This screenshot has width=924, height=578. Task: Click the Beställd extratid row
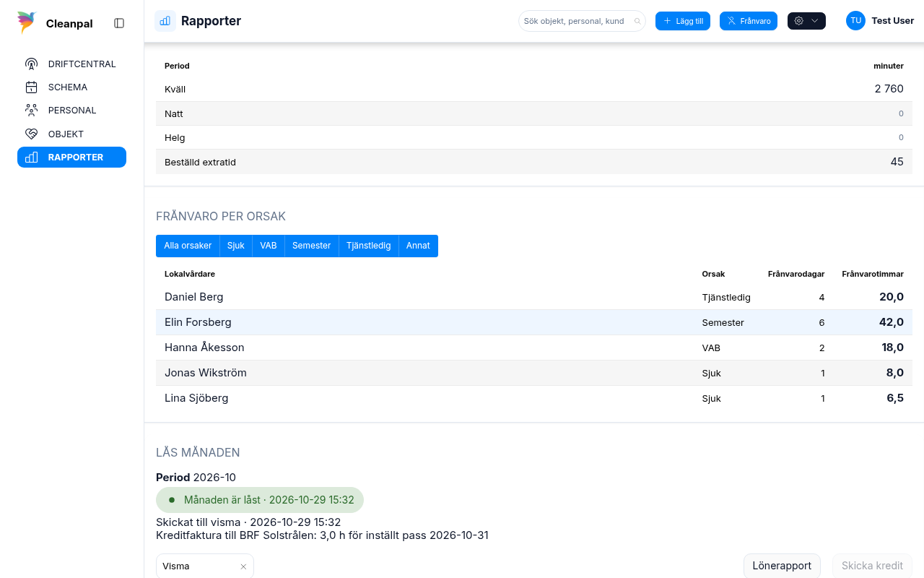534,162
